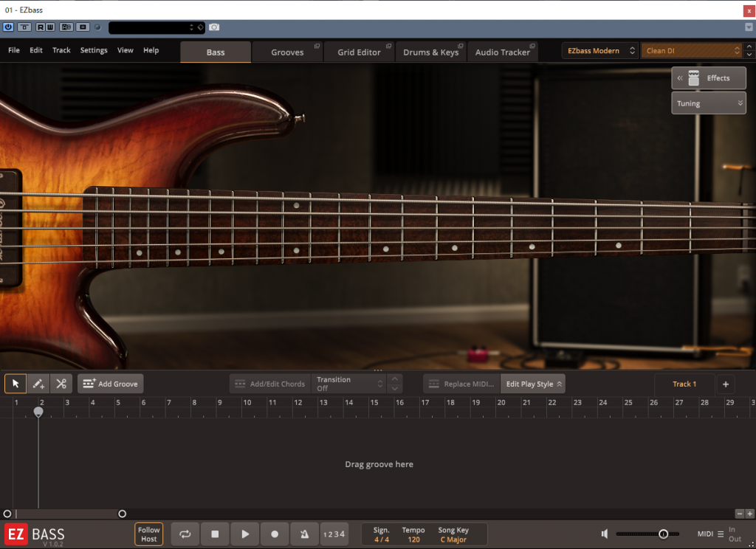756x549 pixels.
Task: Toggle the Follow Host button
Action: [149, 534]
